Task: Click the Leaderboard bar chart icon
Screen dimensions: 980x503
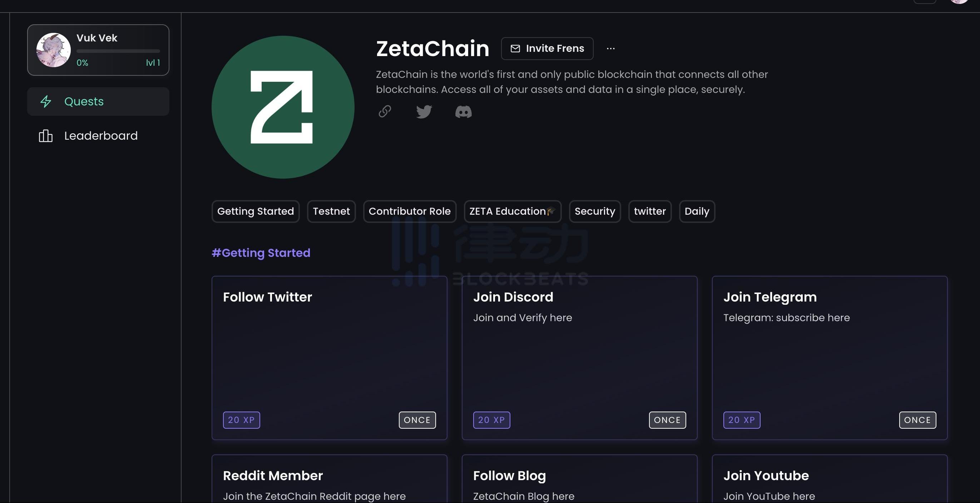Action: [x=46, y=136]
